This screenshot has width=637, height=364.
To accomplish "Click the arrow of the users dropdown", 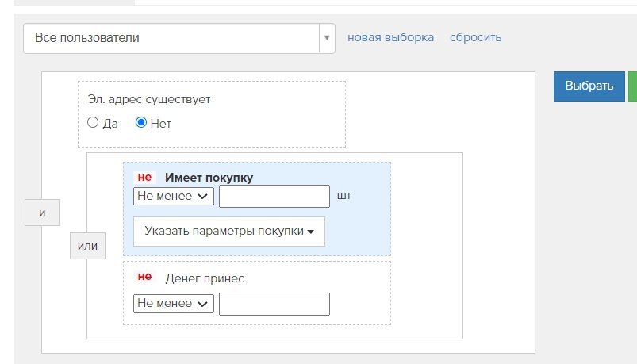I will [327, 38].
